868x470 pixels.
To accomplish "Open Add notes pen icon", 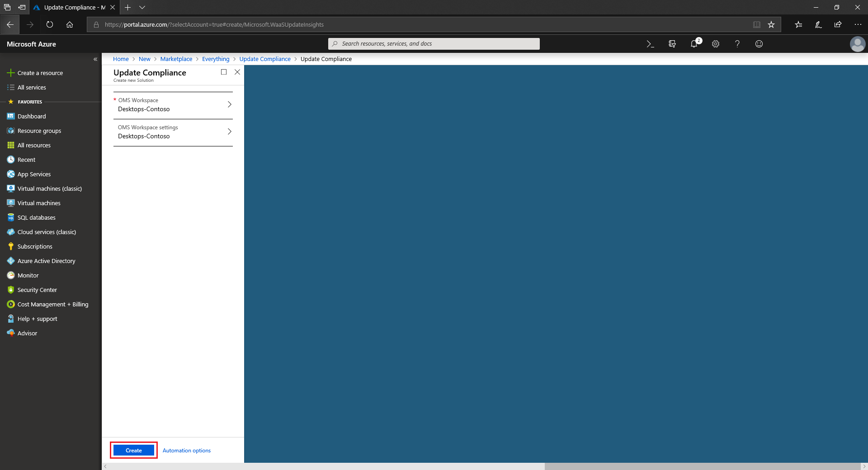I will coord(818,24).
